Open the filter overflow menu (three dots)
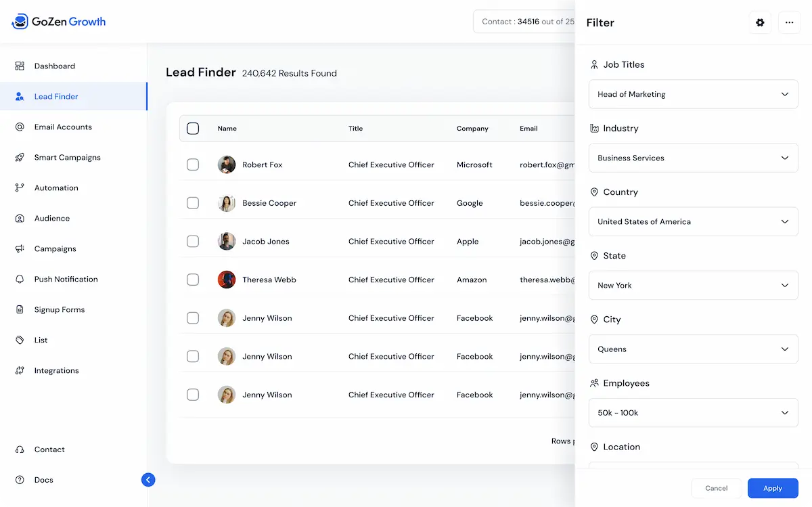The image size is (812, 507). point(789,22)
